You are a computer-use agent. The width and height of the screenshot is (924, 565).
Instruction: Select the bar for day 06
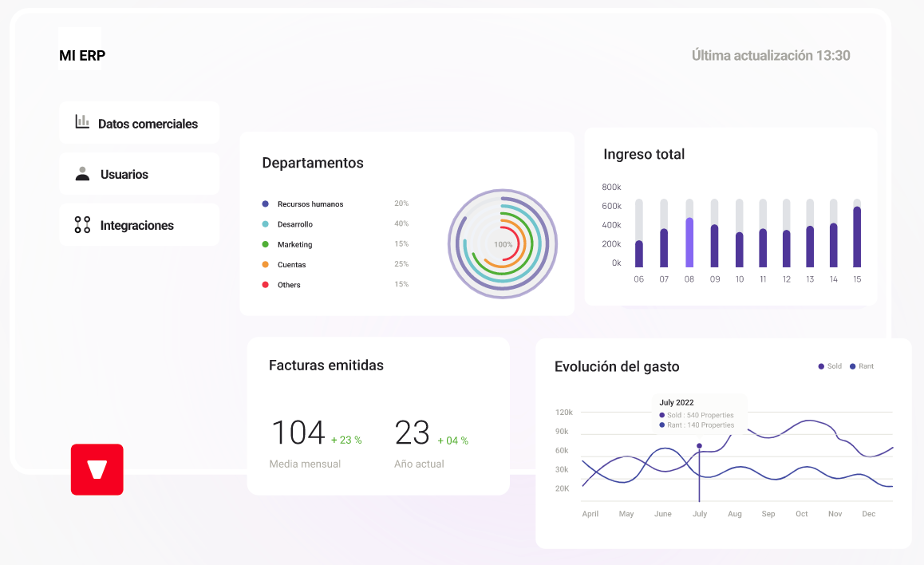coord(639,253)
